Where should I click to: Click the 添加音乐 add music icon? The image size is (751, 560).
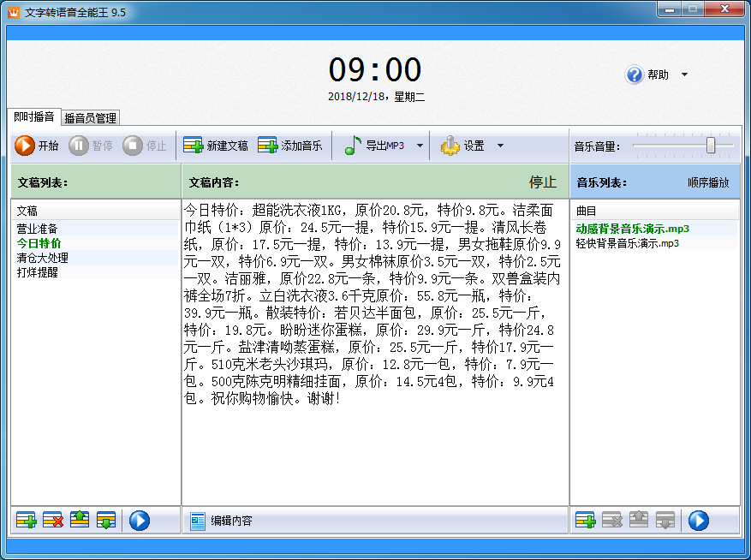[268, 146]
